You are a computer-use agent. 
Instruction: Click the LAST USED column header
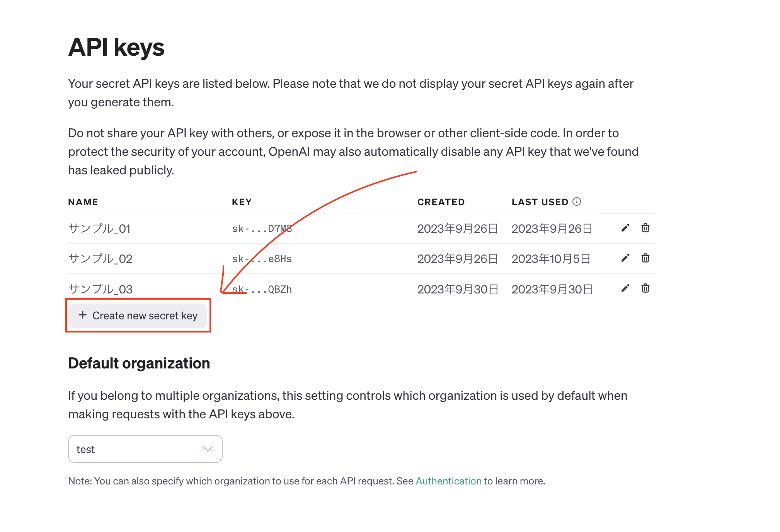click(540, 202)
